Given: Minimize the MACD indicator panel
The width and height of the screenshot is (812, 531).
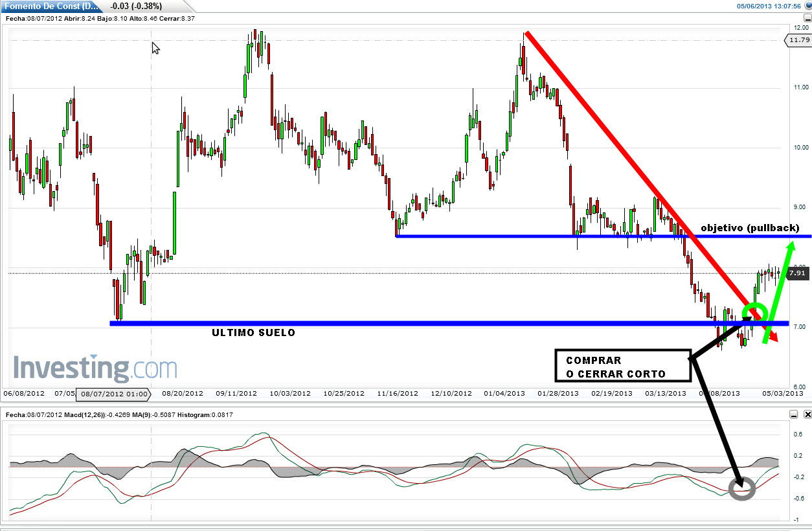Looking at the screenshot, I should tap(795, 414).
